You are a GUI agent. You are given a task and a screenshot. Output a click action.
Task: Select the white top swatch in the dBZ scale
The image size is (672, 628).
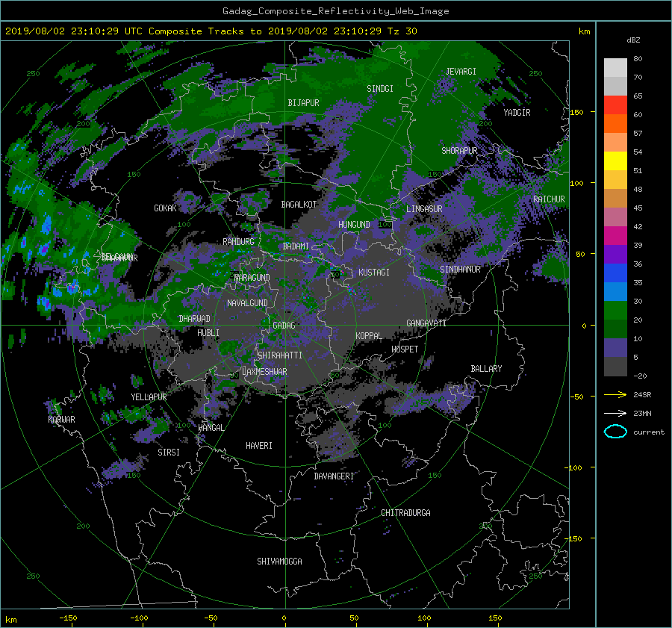[615, 68]
